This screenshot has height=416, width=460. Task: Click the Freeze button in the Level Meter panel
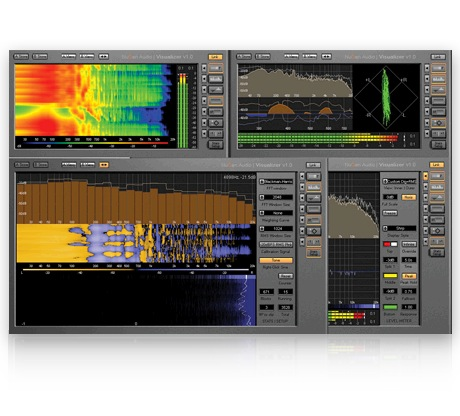coord(390,213)
